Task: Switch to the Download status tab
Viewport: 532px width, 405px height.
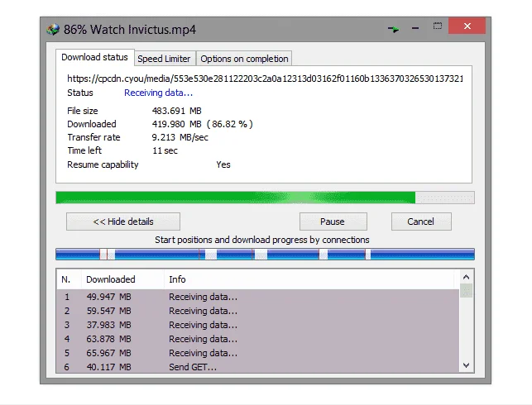Action: [x=94, y=57]
